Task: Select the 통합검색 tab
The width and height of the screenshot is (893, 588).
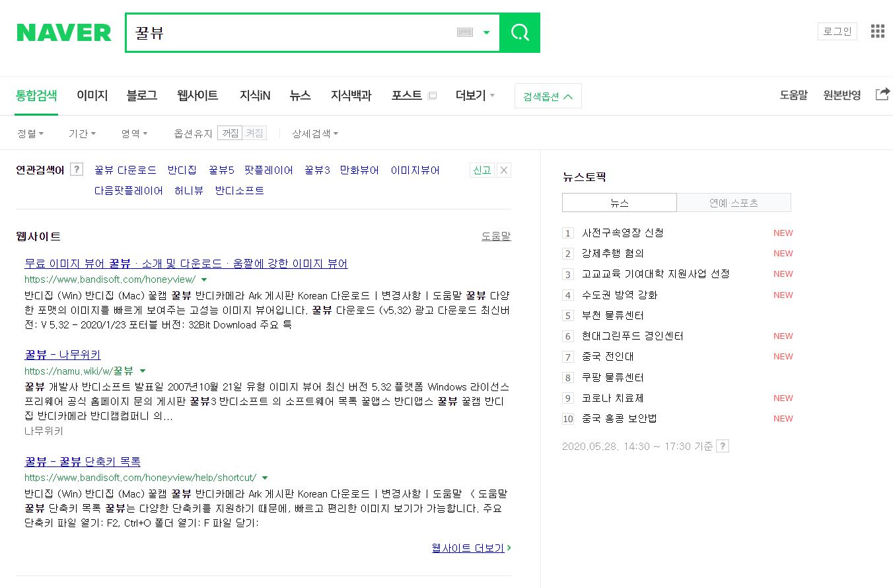Action: point(36,95)
